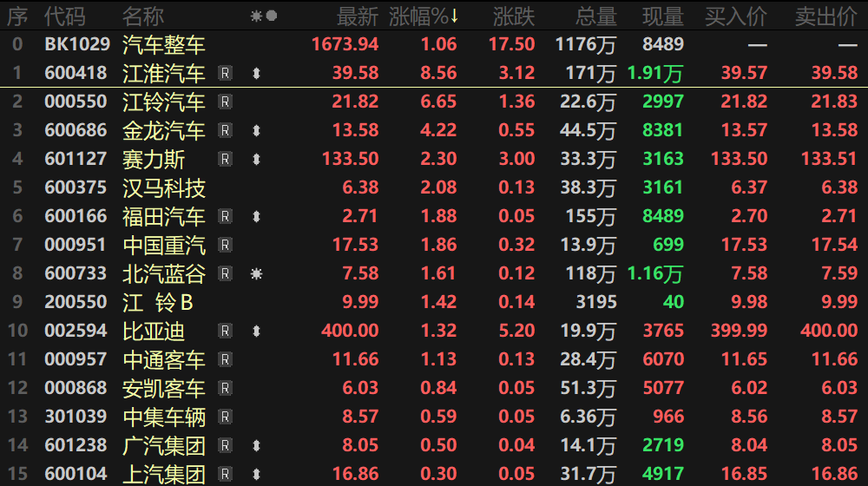The image size is (868, 486).
Task: Sort the list by the 总量 column
Action: pos(596,16)
